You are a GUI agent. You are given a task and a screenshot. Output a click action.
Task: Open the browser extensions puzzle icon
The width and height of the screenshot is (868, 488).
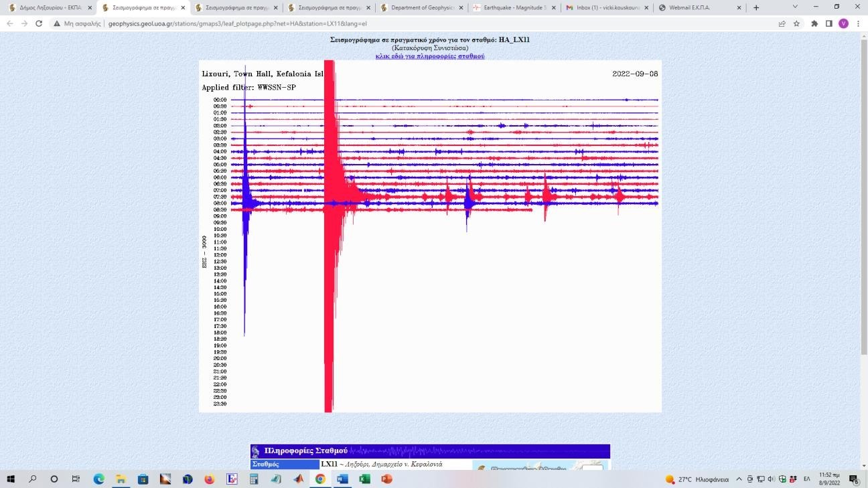[814, 23]
